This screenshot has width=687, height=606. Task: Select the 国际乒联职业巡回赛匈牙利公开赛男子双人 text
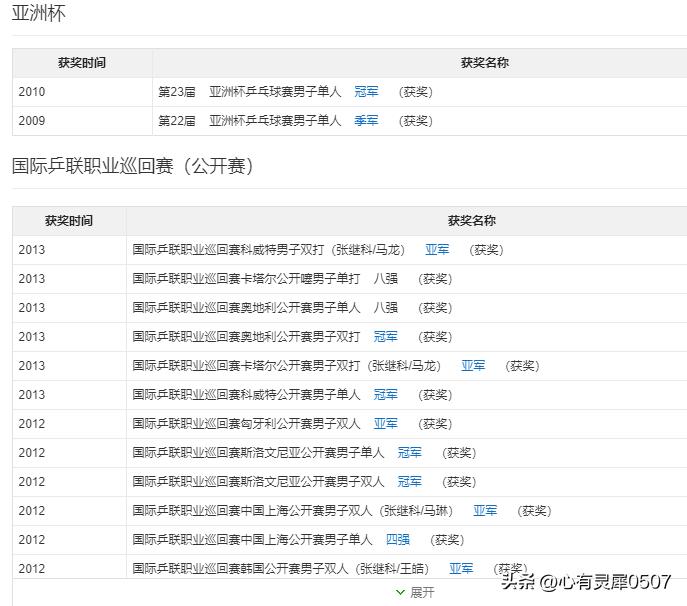[x=246, y=423]
